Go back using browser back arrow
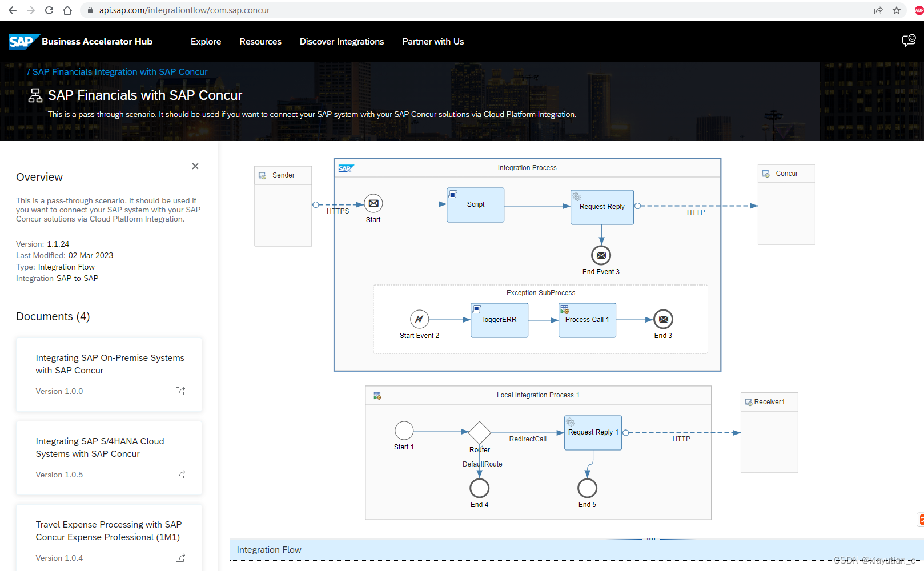Viewport: 924px width, 571px height. click(13, 10)
